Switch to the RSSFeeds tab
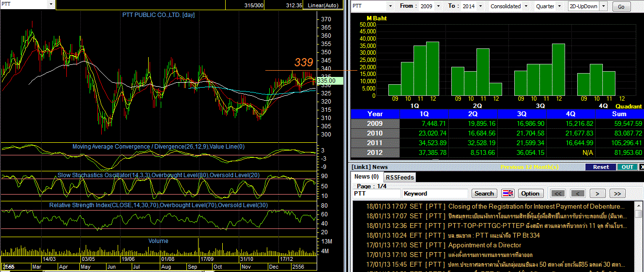 (400, 177)
